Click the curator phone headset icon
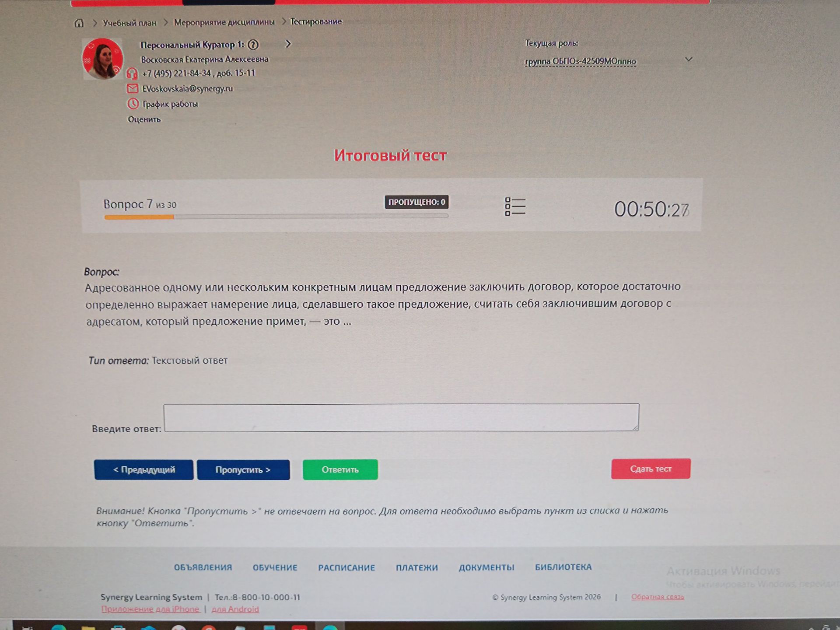840x630 pixels. click(132, 73)
